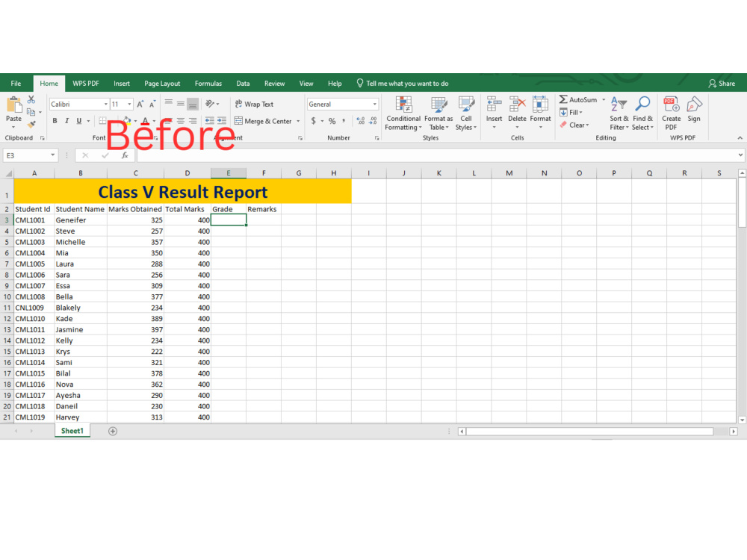Click the Copy icon
Viewport: 747px width, 560px height.
pos(31,112)
